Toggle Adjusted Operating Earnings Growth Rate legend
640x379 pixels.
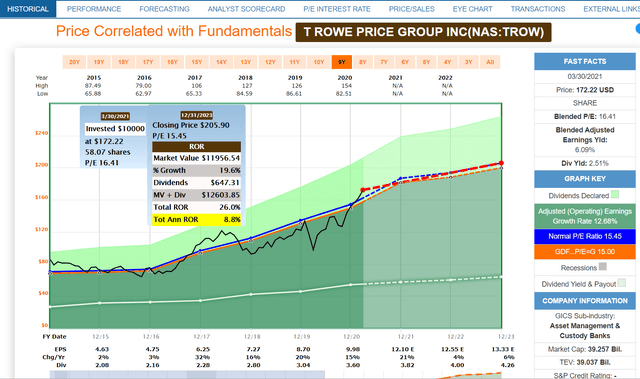[x=584, y=216]
